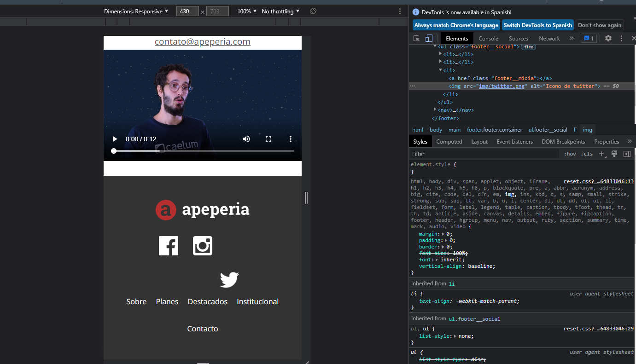Collapse the ul footer__social node
Screen dimensions: 636x364
(435, 46)
